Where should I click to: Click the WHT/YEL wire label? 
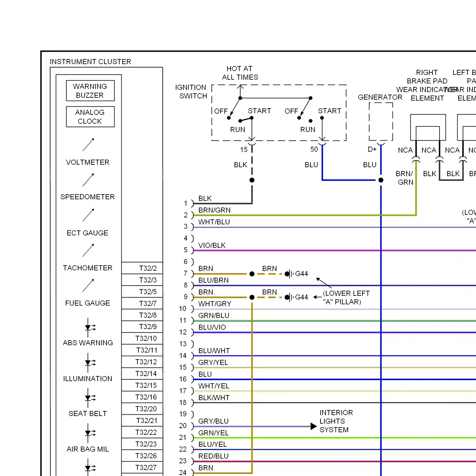coord(214,386)
